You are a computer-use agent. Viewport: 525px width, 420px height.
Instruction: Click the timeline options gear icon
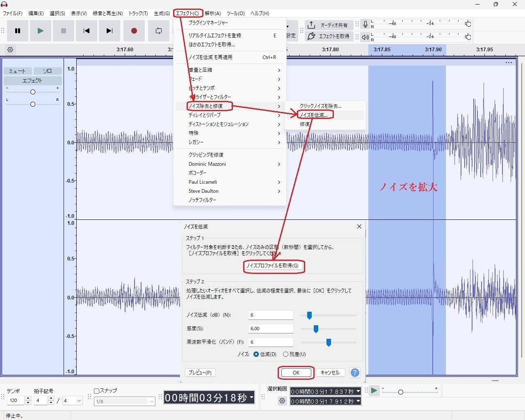tap(10, 50)
